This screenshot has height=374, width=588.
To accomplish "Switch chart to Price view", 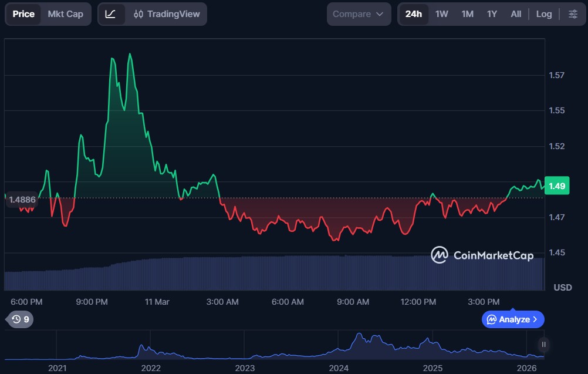I will pos(23,14).
